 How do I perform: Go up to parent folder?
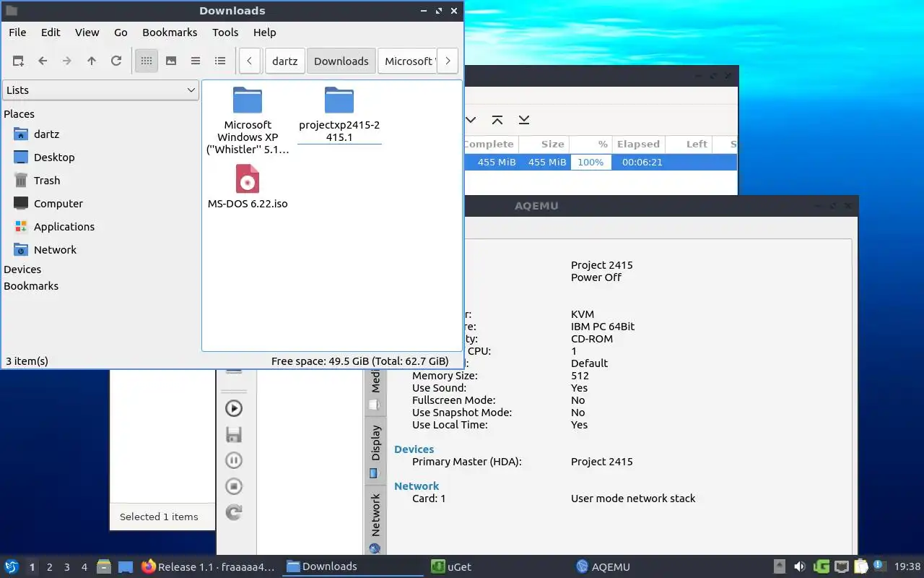click(x=92, y=61)
